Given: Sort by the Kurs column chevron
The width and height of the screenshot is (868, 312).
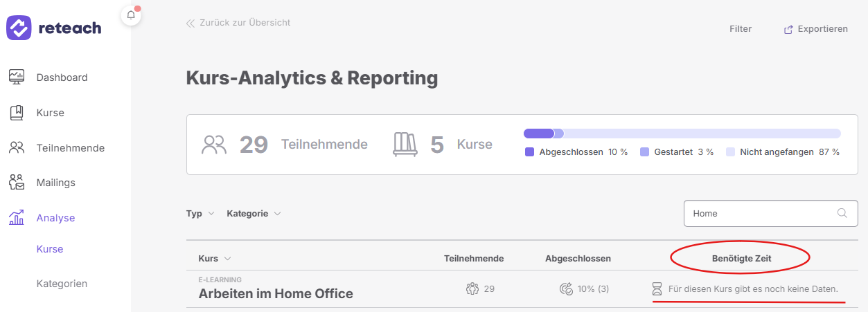Looking at the screenshot, I should [227, 259].
